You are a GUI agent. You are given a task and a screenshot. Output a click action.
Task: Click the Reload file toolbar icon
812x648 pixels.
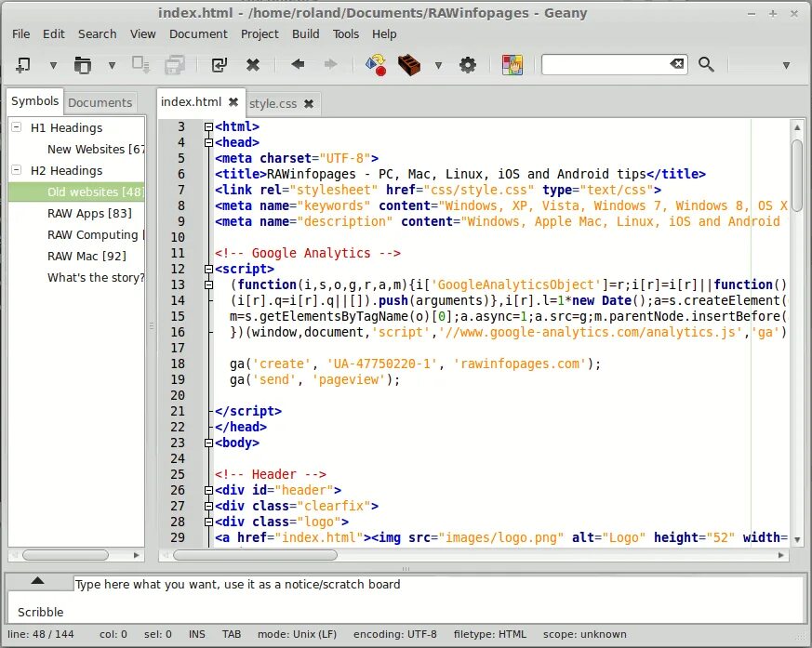tap(220, 65)
